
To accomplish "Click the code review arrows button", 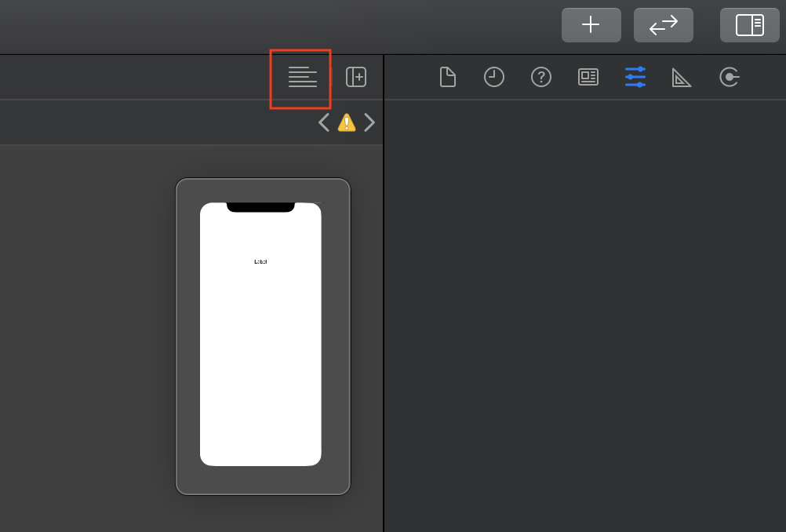I will coord(663,25).
